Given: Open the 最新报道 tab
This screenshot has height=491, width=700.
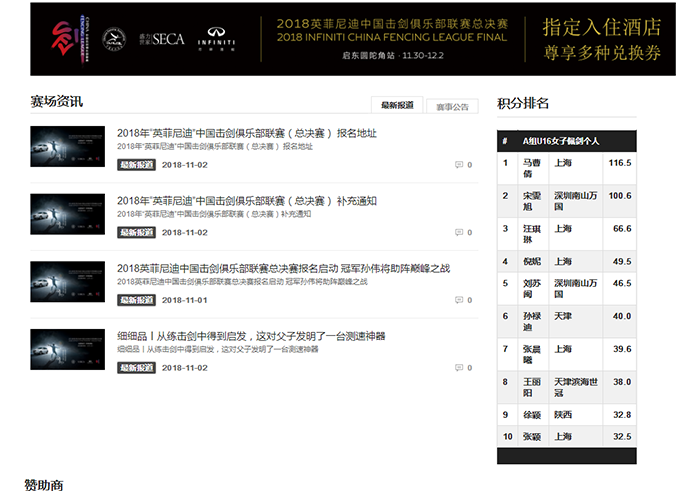Looking at the screenshot, I should coord(397,105).
